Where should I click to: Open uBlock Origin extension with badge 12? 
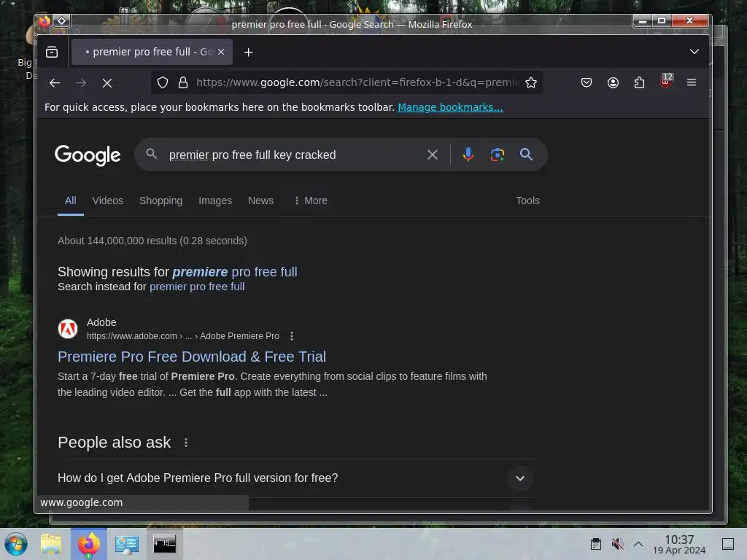tap(666, 82)
